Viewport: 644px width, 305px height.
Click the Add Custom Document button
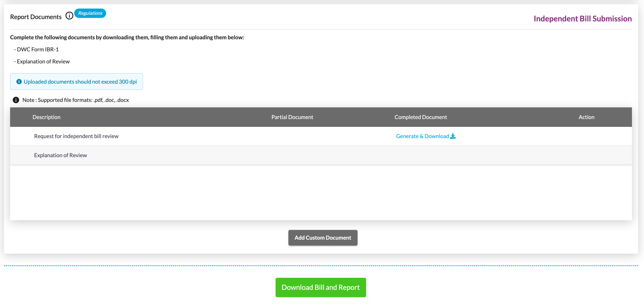tap(323, 238)
